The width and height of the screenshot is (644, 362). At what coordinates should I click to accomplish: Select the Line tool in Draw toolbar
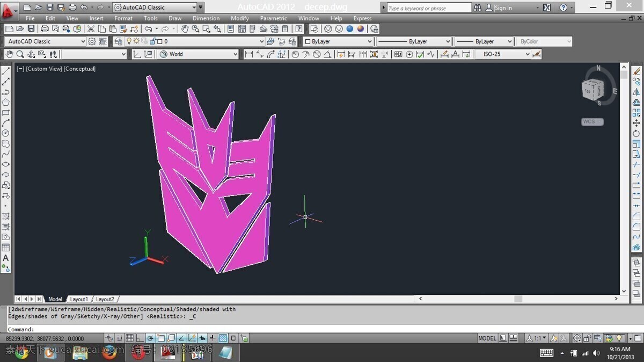click(6, 71)
